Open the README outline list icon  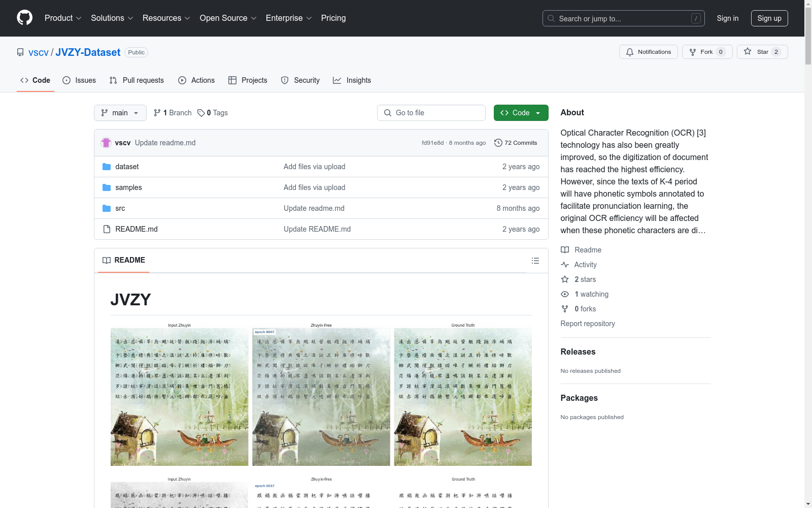(535, 261)
